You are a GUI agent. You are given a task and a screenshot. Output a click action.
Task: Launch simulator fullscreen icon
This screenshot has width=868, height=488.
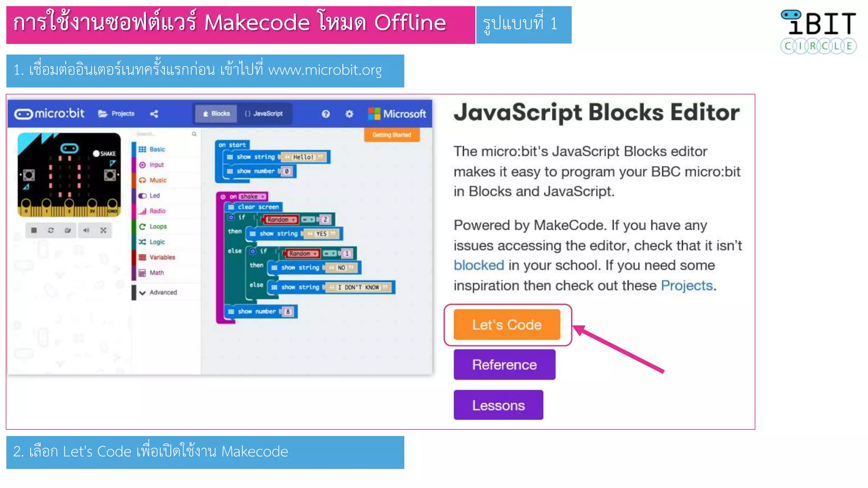coord(103,230)
